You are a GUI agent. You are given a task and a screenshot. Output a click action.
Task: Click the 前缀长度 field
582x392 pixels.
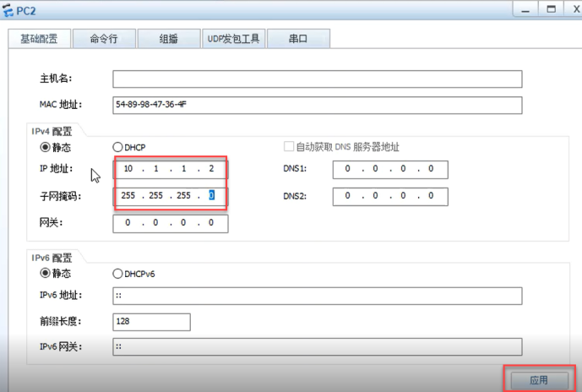[151, 322]
